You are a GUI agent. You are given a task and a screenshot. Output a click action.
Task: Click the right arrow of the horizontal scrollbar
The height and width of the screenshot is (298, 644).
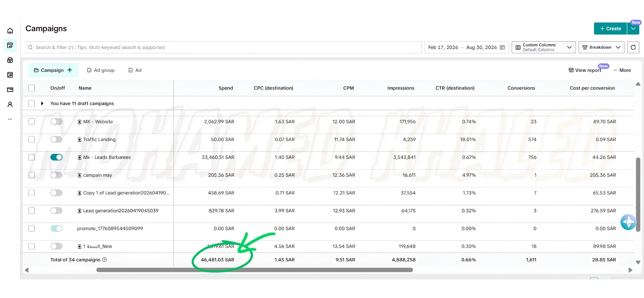630,270
